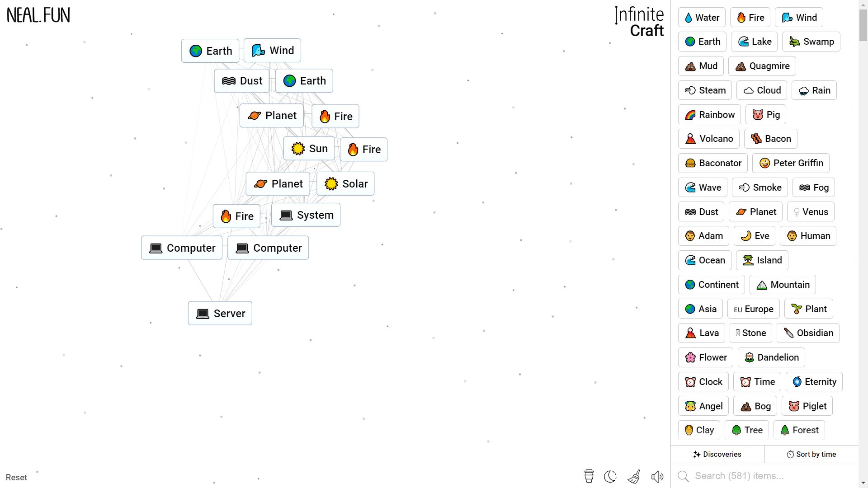Click the coffee cup icon in toolbar

(589, 476)
